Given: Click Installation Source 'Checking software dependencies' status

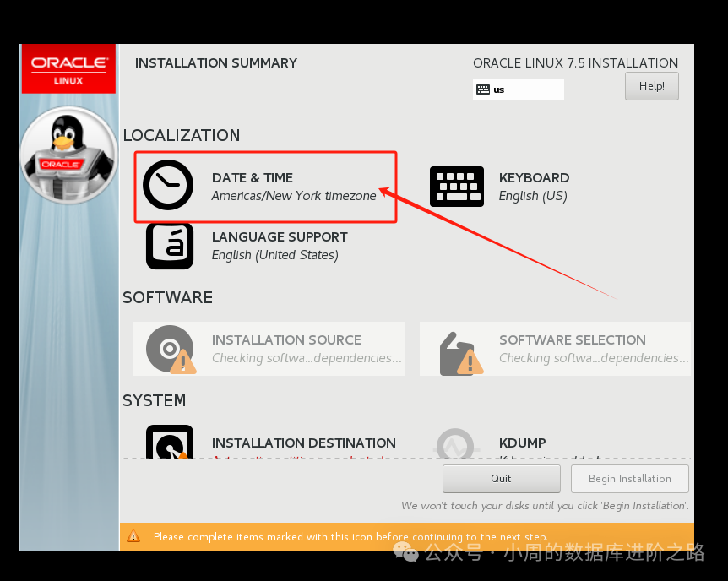Looking at the screenshot, I should coord(307,358).
